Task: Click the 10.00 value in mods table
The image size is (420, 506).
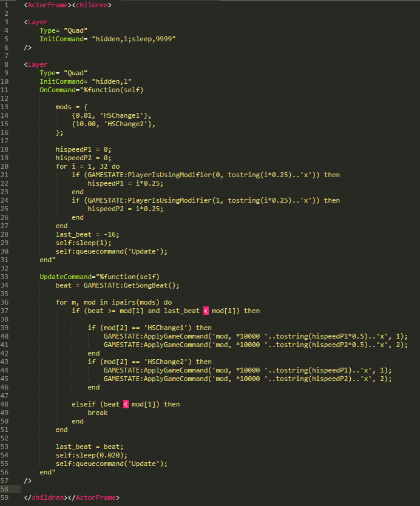Action: point(86,124)
